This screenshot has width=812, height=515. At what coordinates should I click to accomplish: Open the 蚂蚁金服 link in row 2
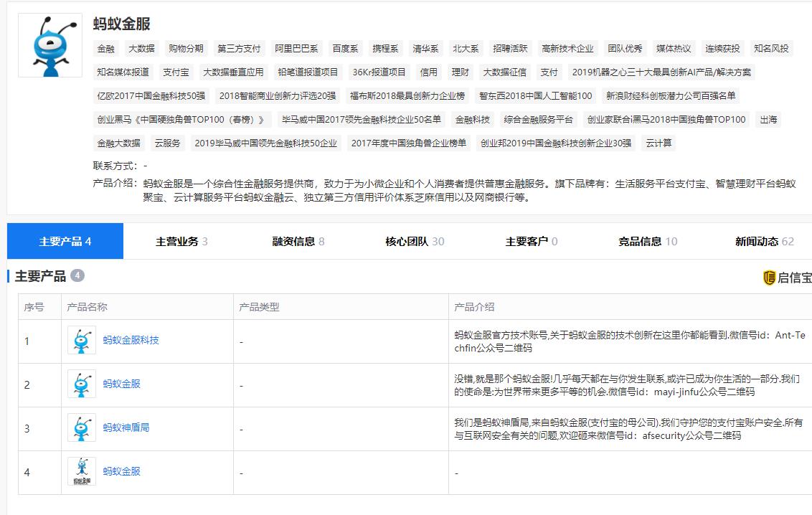tap(122, 384)
